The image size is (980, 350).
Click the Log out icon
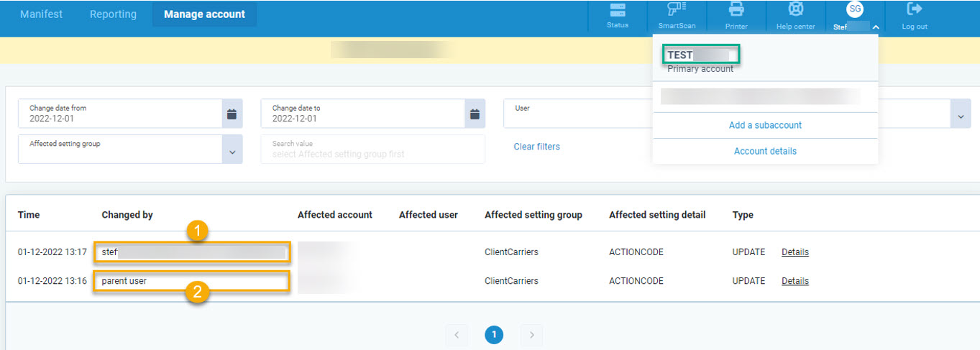pyautogui.click(x=915, y=11)
